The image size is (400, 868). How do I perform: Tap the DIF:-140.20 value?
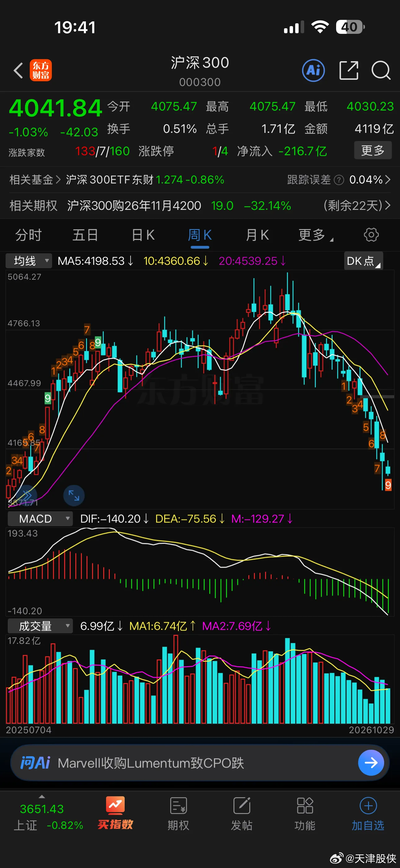click(x=114, y=518)
